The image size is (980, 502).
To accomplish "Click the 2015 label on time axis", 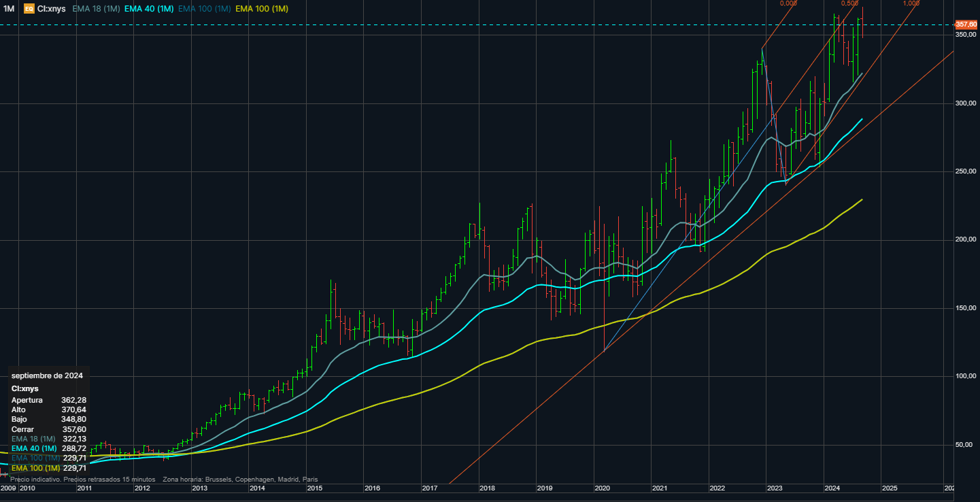I will (x=315, y=488).
